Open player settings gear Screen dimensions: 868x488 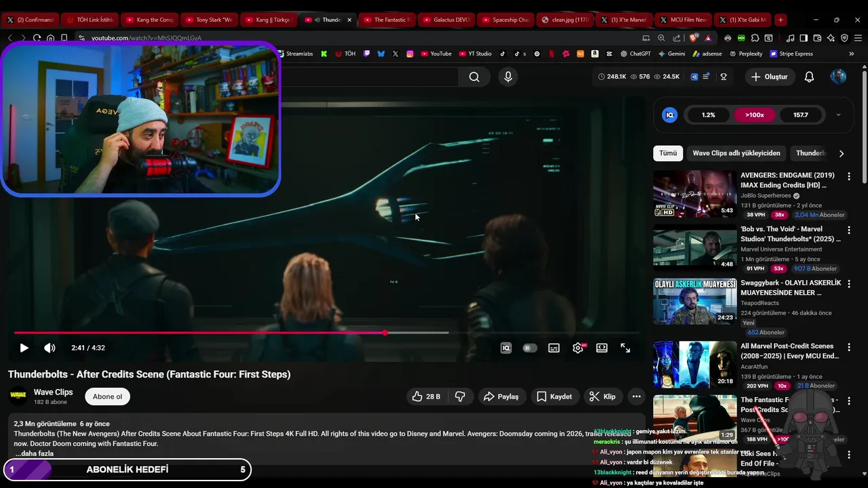578,348
